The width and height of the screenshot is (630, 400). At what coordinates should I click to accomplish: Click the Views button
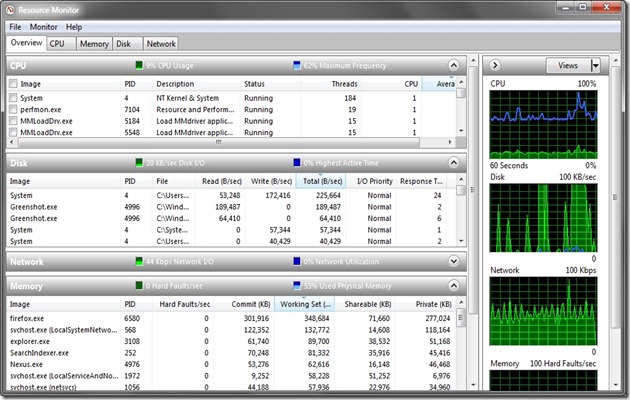click(x=567, y=65)
